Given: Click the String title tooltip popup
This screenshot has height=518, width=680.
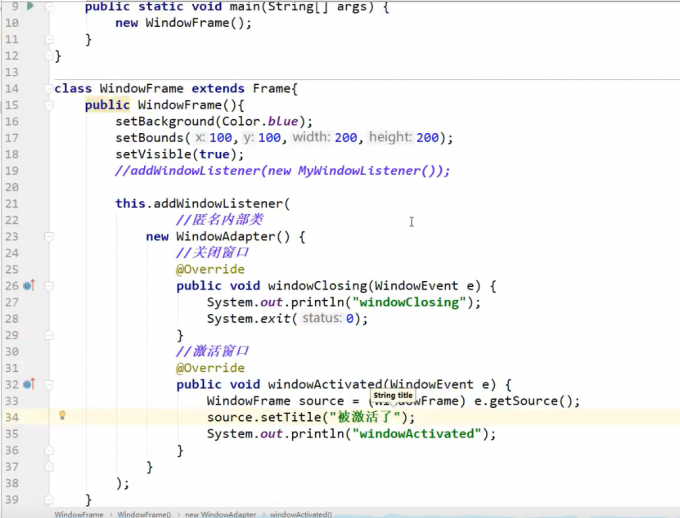Looking at the screenshot, I should (x=392, y=396).
